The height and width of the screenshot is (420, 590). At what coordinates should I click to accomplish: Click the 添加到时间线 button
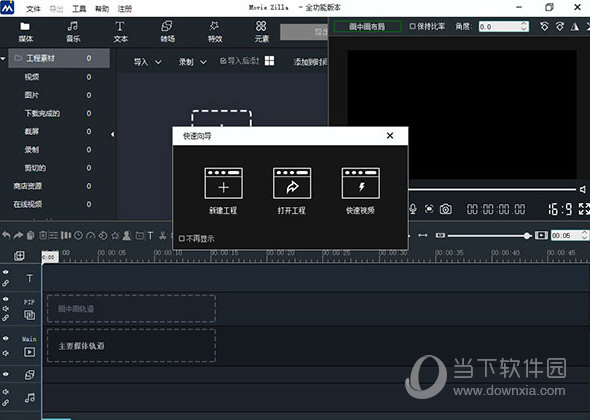pos(310,62)
